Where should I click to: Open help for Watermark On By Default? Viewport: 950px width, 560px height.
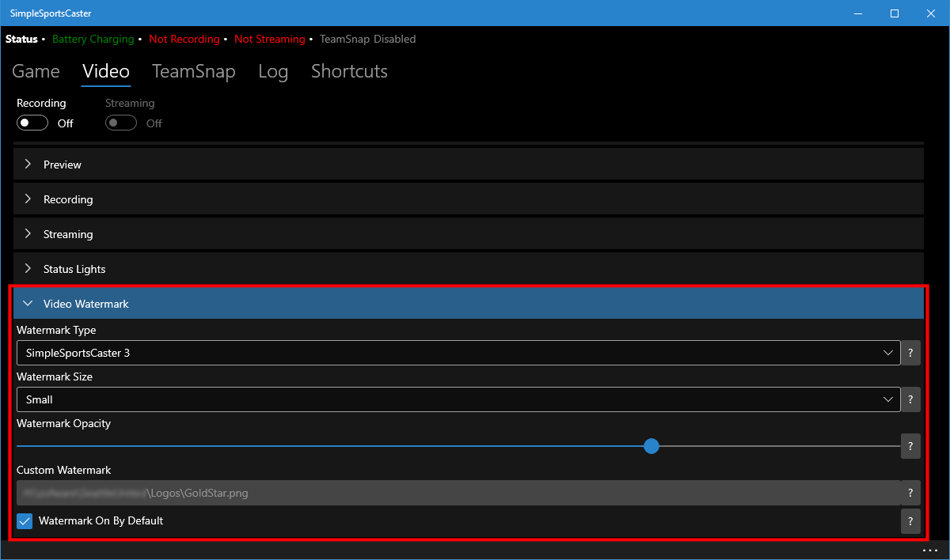click(910, 520)
